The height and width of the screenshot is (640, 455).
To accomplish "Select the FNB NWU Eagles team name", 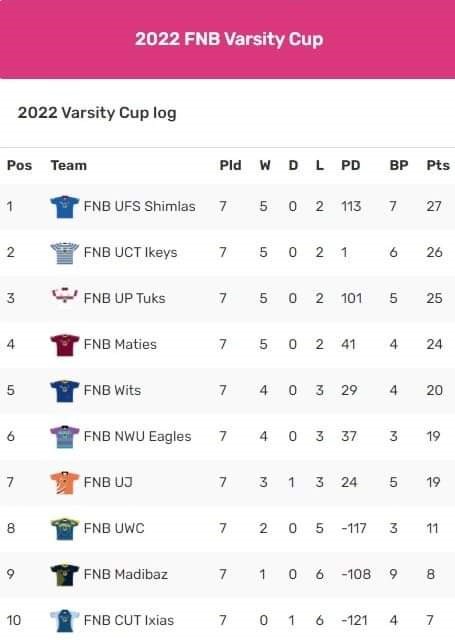I will (x=138, y=437).
